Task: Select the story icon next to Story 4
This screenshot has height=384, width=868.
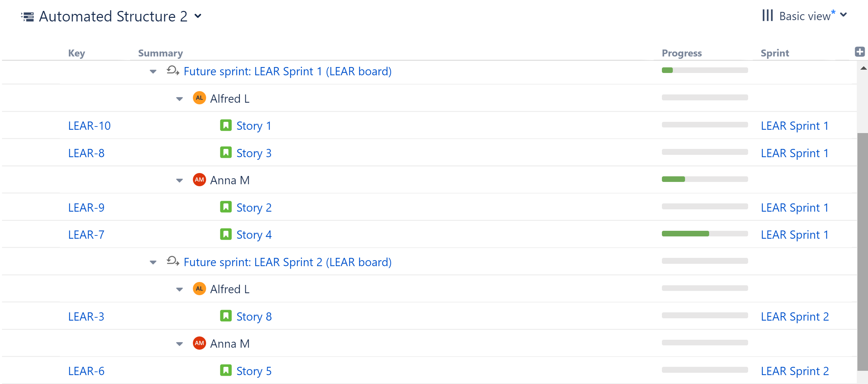Action: (x=226, y=234)
